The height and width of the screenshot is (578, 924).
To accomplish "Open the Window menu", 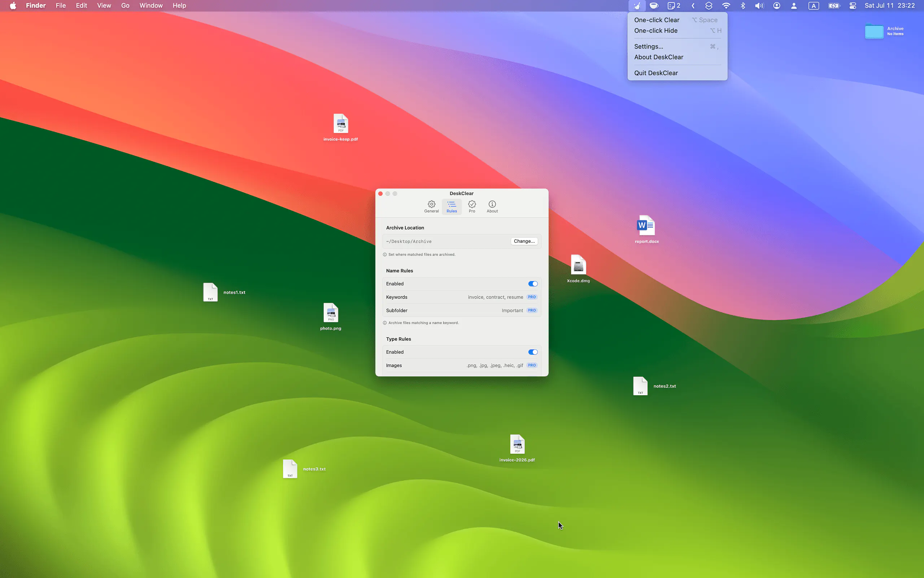I will coord(151,6).
